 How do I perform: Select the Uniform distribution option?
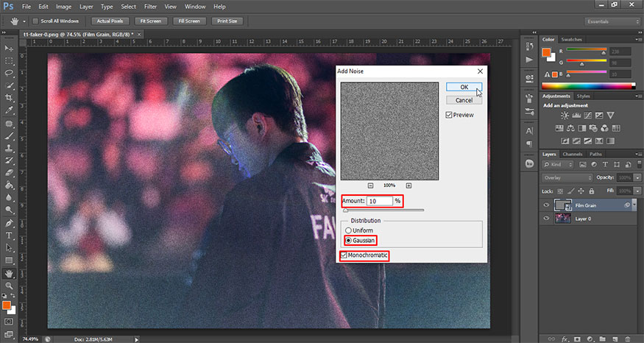[348, 230]
